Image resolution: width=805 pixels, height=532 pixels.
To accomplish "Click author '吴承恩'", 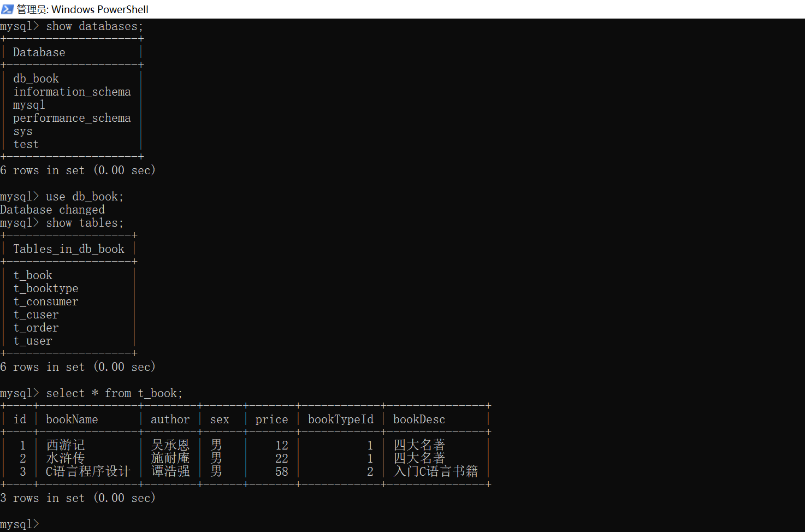I will point(170,445).
